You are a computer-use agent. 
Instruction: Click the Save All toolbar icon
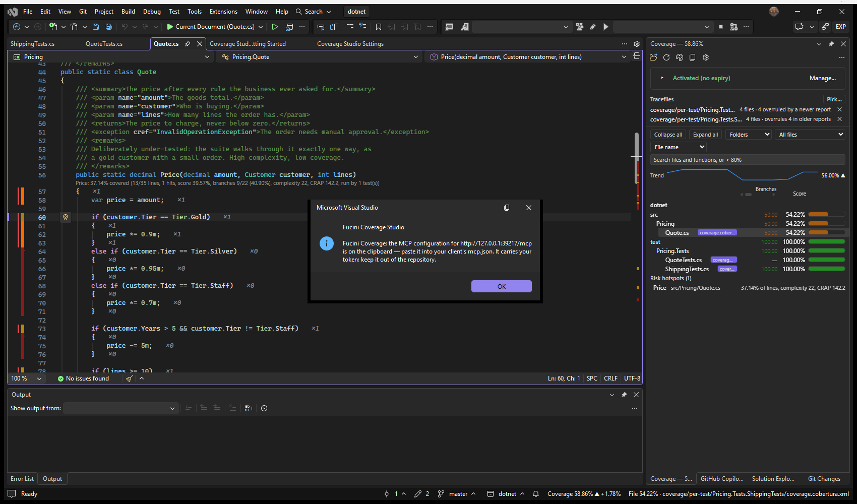[108, 27]
